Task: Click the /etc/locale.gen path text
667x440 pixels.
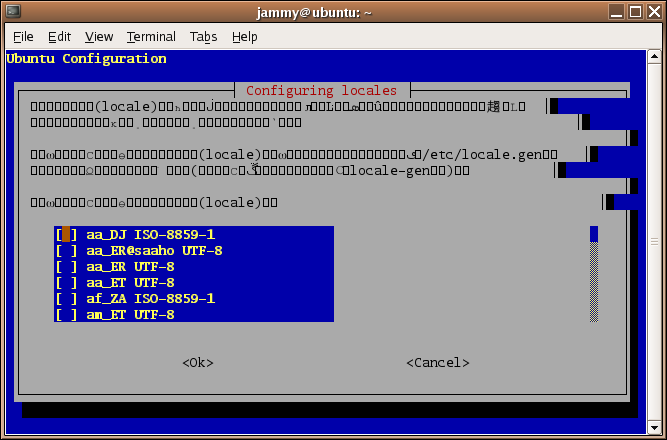Action: pos(482,154)
